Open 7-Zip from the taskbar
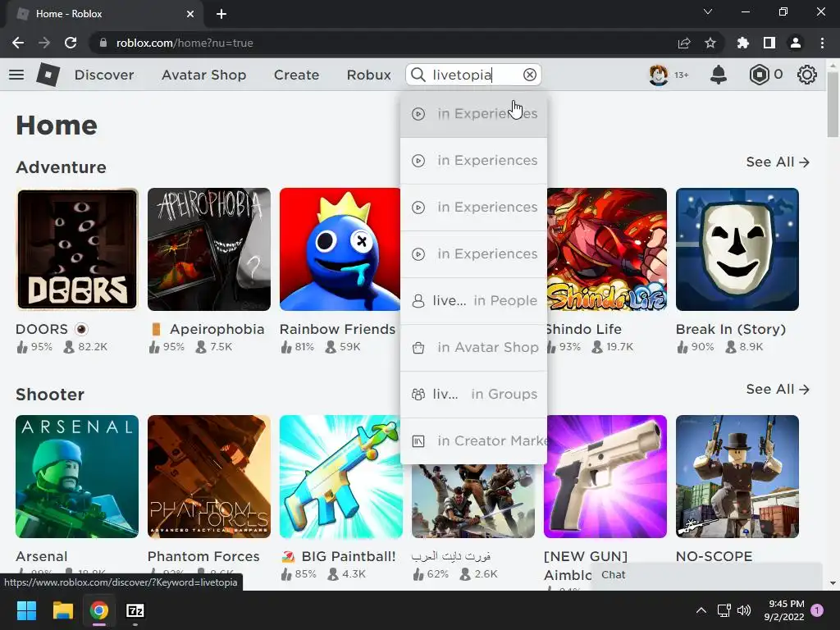The image size is (840, 630). click(x=135, y=610)
